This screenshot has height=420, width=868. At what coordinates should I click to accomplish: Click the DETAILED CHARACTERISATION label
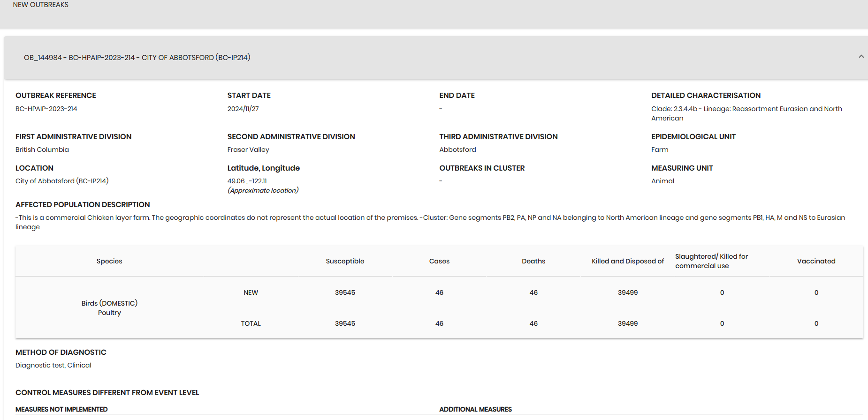pos(706,96)
